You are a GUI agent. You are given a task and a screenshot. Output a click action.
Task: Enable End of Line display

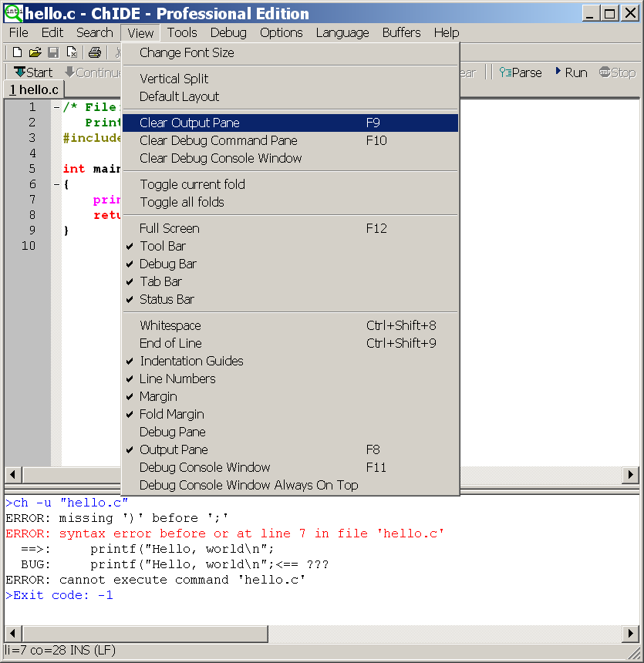(x=290, y=343)
